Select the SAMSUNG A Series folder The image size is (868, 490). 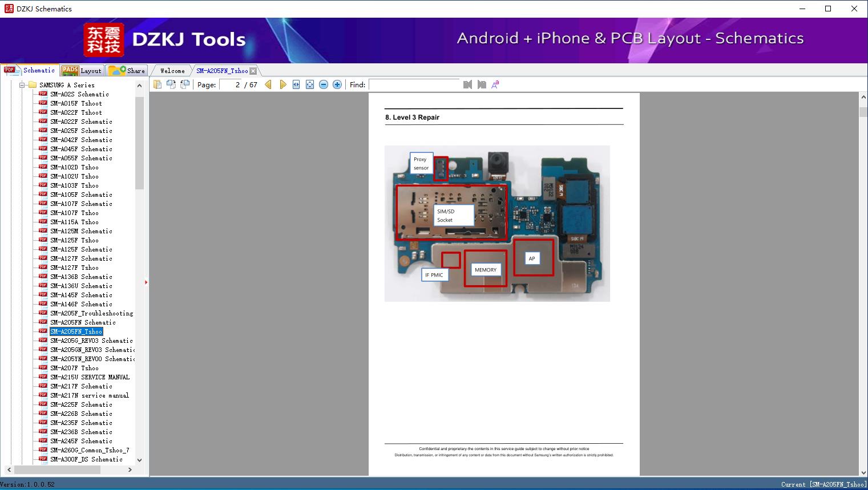(x=67, y=85)
